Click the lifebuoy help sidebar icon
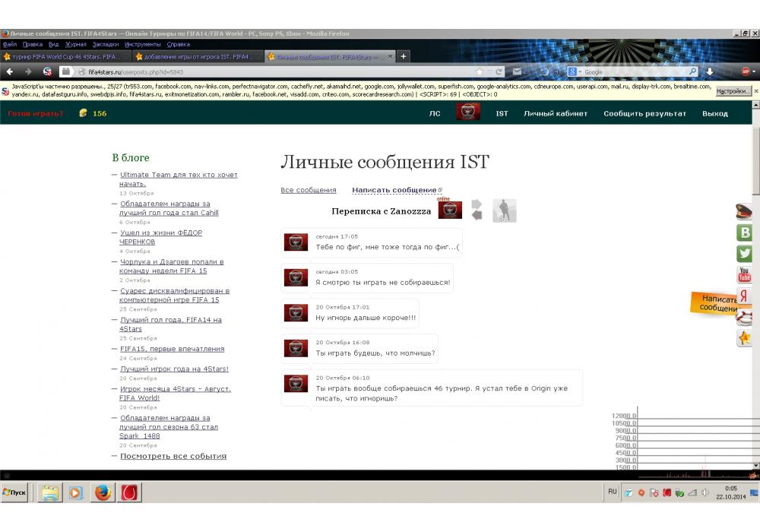 click(745, 317)
